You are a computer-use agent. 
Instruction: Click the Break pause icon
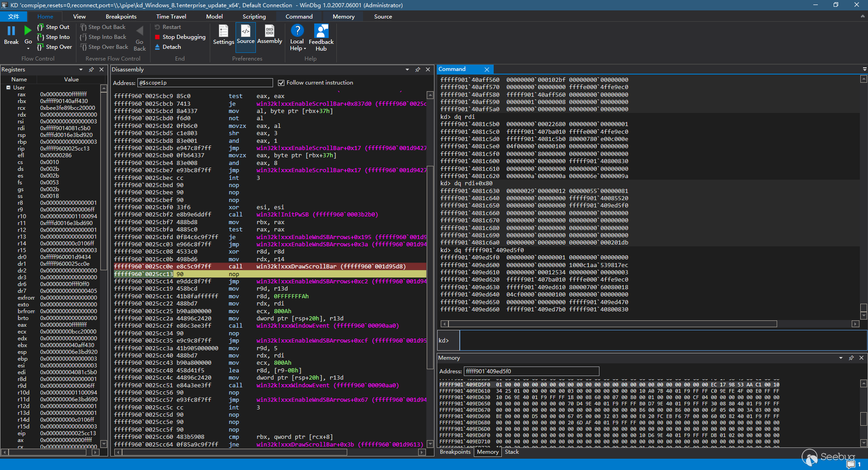pyautogui.click(x=11, y=31)
